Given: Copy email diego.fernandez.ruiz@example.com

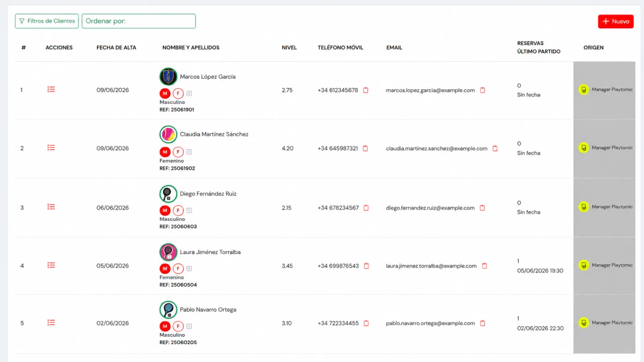Looking at the screenshot, I should click(x=482, y=208).
